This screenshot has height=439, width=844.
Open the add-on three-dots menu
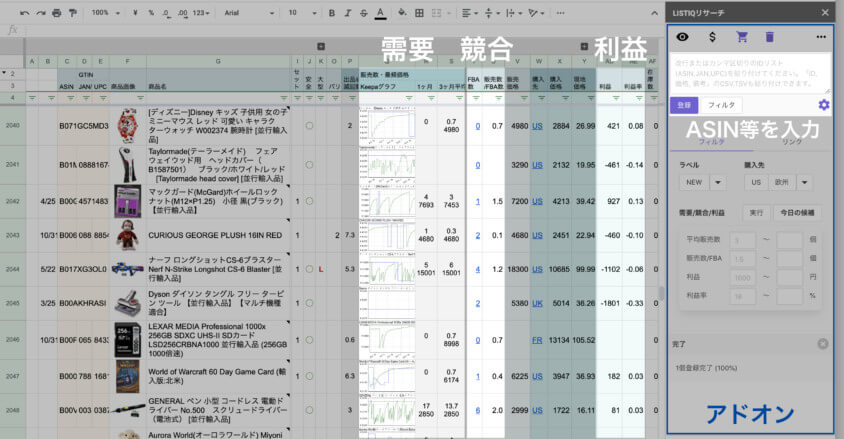point(821,37)
